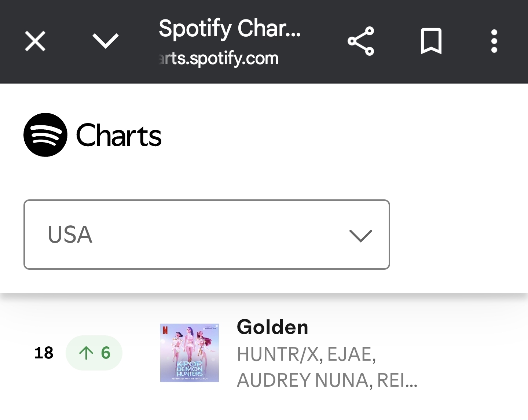Click the green upward arrow rank-change icon
The image size is (528, 420).
click(x=86, y=353)
